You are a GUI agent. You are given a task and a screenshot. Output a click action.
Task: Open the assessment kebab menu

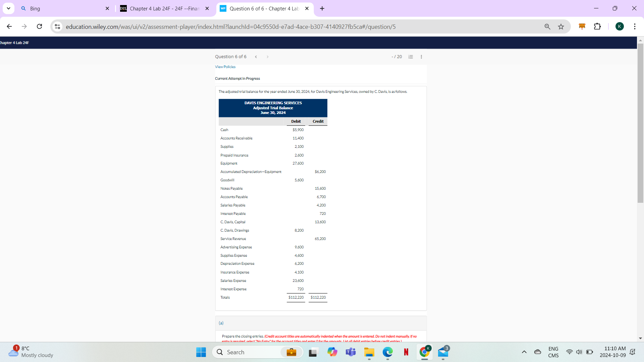click(x=421, y=57)
